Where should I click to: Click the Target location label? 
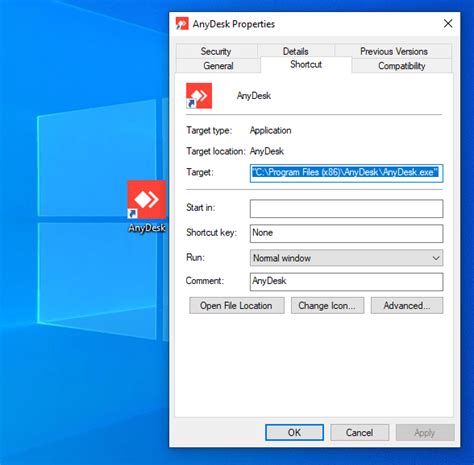point(216,151)
